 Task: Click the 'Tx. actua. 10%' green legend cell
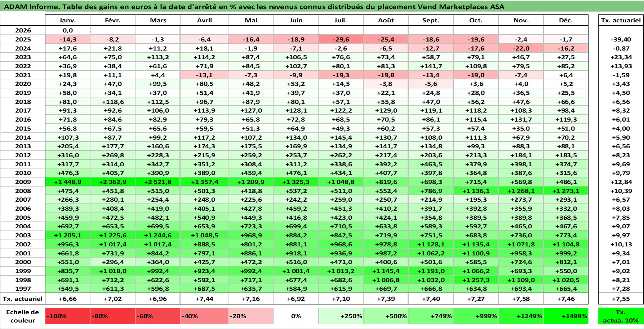tap(621, 316)
